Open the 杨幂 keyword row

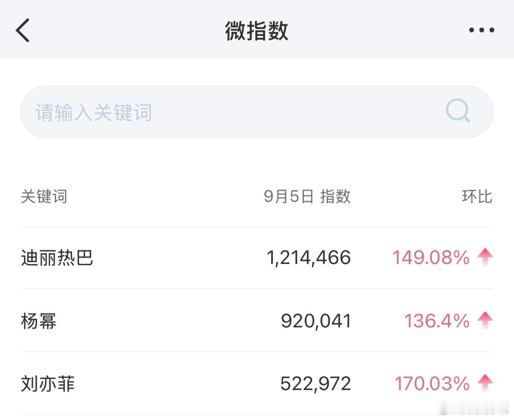[257, 321]
